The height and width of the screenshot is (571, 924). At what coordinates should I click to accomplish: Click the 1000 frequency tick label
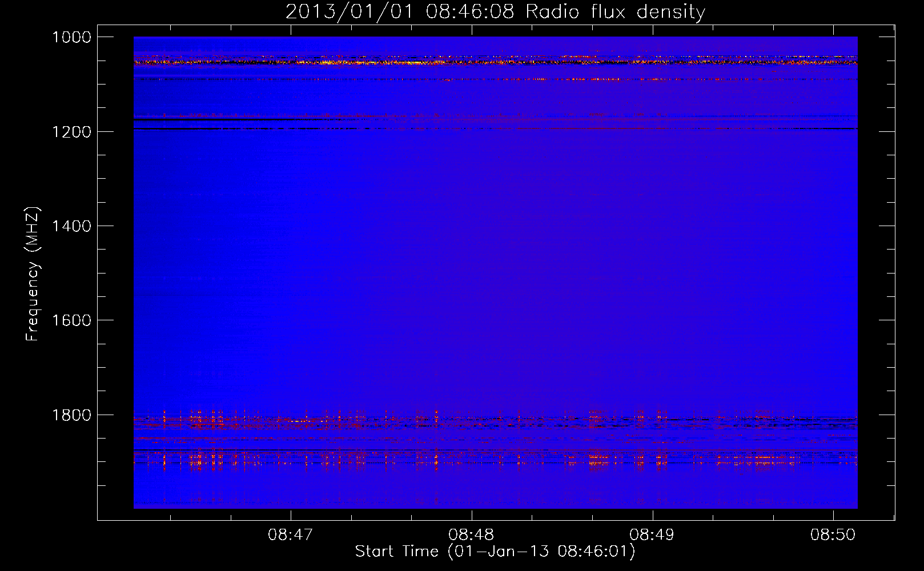click(71, 37)
